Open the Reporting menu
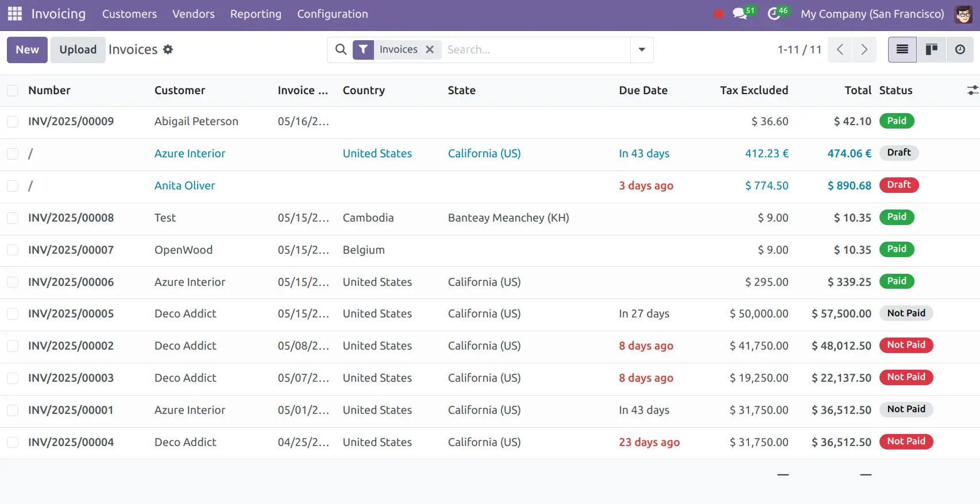This screenshot has width=980, height=504. [256, 14]
